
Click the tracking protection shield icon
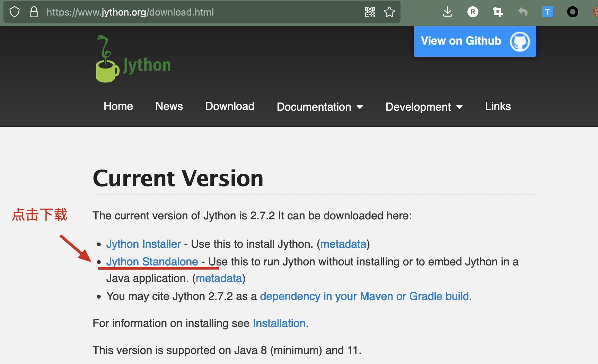[x=14, y=12]
